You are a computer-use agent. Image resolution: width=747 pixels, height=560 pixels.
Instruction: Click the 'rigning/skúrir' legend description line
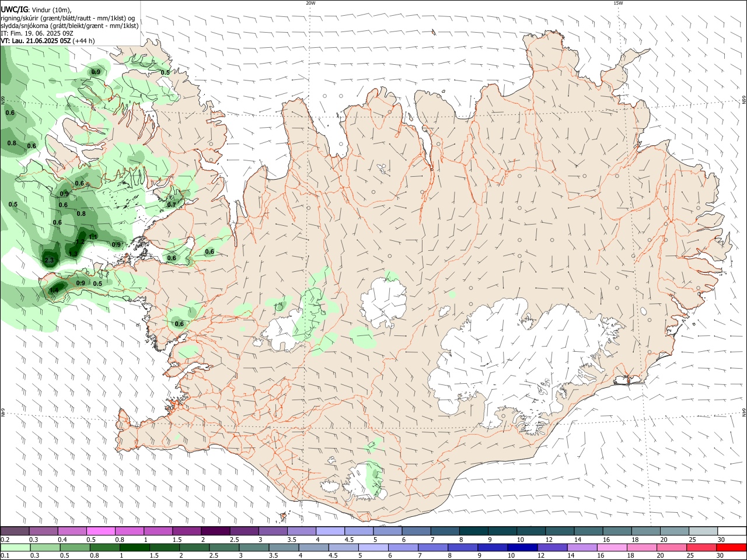(68, 18)
